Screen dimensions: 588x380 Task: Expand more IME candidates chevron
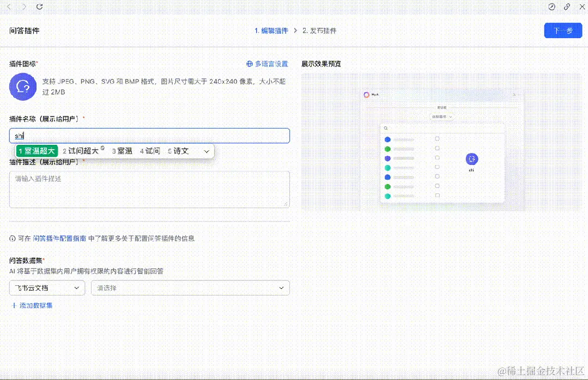206,151
